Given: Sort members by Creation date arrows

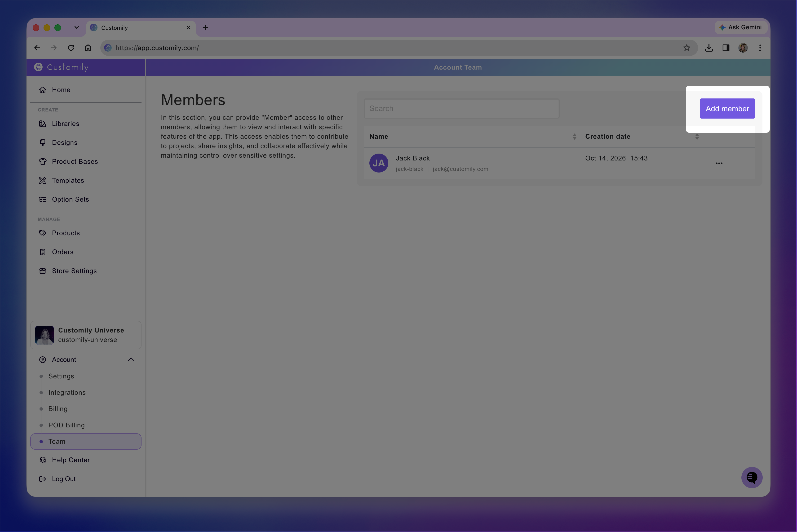Looking at the screenshot, I should tap(697, 136).
